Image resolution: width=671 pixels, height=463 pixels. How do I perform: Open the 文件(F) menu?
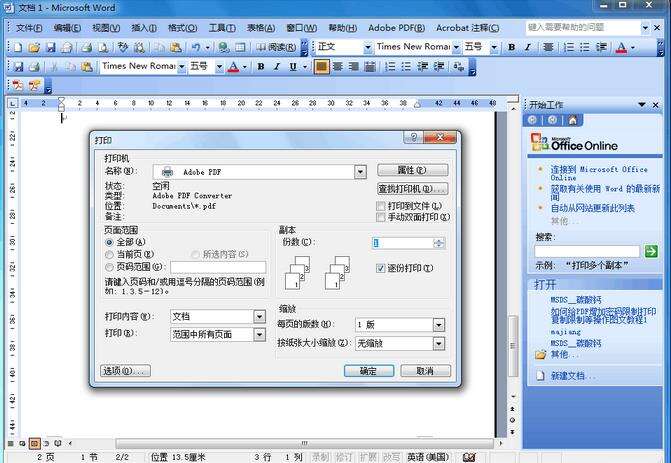(29, 28)
